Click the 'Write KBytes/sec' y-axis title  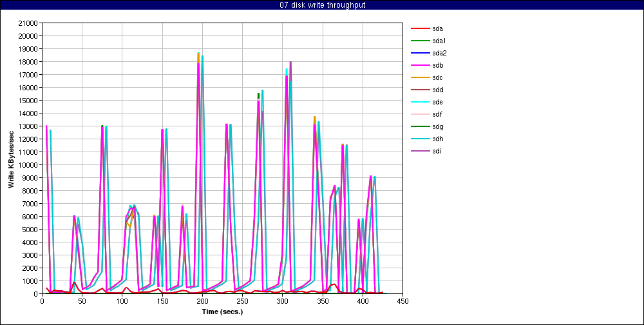tap(11, 159)
